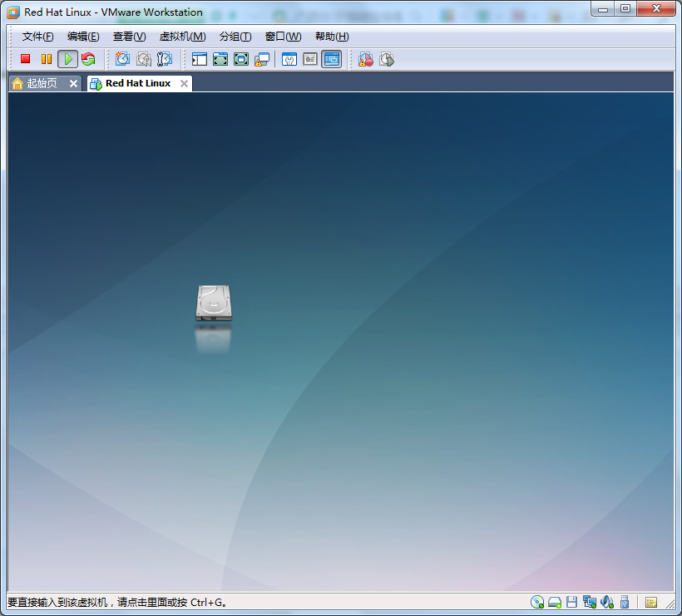Click the USB controller status icon
The height and width of the screenshot is (616, 682).
coord(625,602)
